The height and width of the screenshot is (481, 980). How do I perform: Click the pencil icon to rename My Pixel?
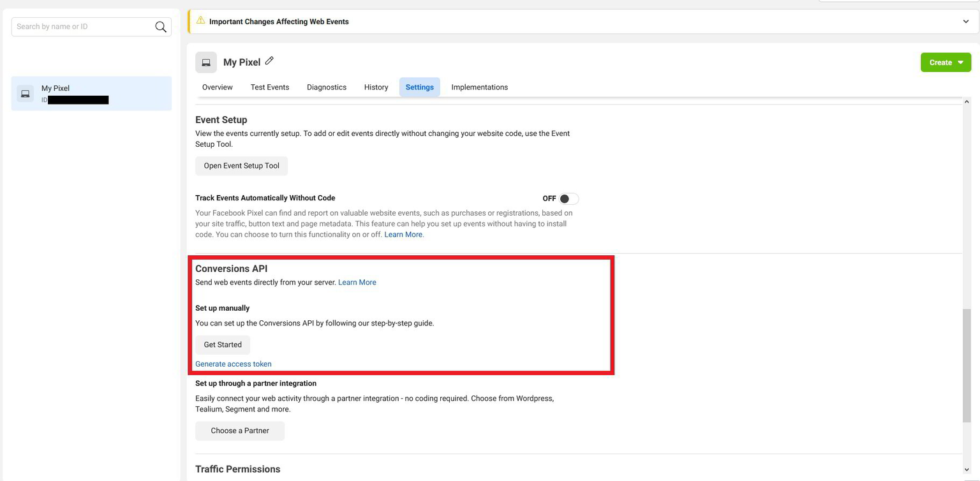coord(269,61)
